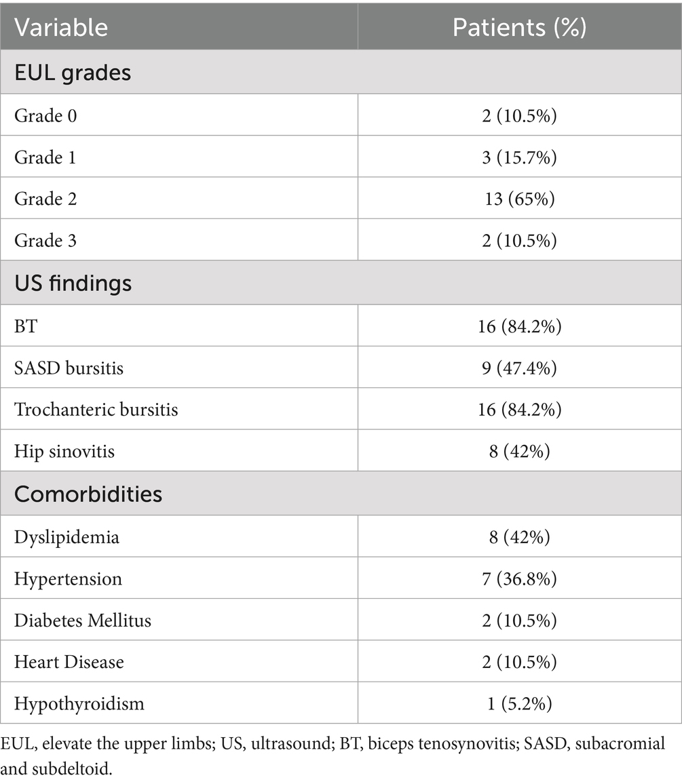The image size is (682, 784).
Task: Select the Hypertension cell
Action: (68, 579)
